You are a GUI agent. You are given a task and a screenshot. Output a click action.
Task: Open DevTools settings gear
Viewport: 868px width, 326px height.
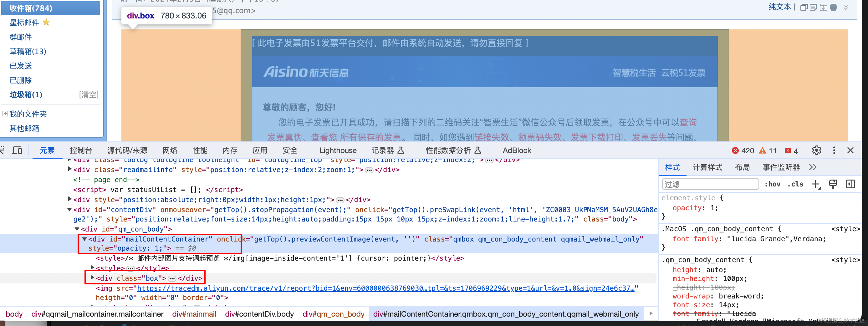pos(816,150)
